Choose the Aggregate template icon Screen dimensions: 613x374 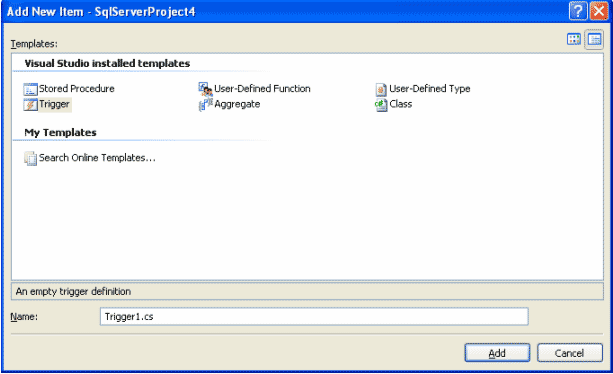205,105
